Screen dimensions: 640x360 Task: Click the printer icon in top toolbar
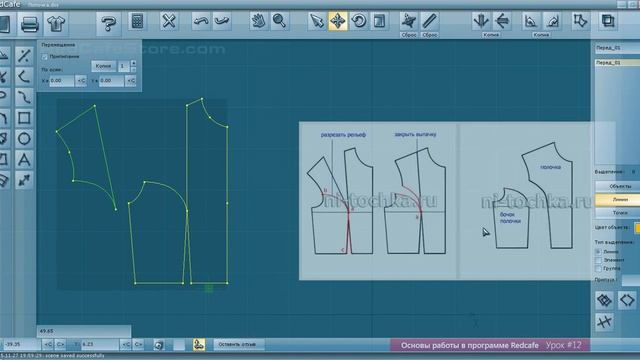coord(29,23)
